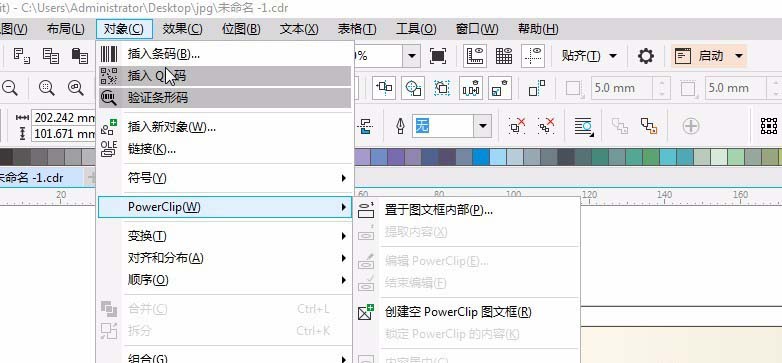Click 链接(K)... in the Object menu
Image resolution: width=782 pixels, height=363 pixels.
(x=224, y=149)
